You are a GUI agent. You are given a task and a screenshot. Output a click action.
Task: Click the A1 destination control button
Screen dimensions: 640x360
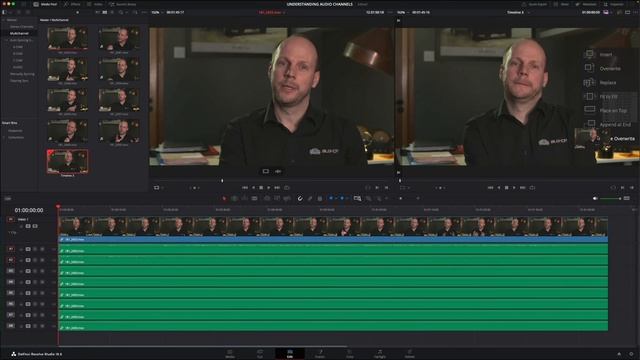click(x=11, y=249)
